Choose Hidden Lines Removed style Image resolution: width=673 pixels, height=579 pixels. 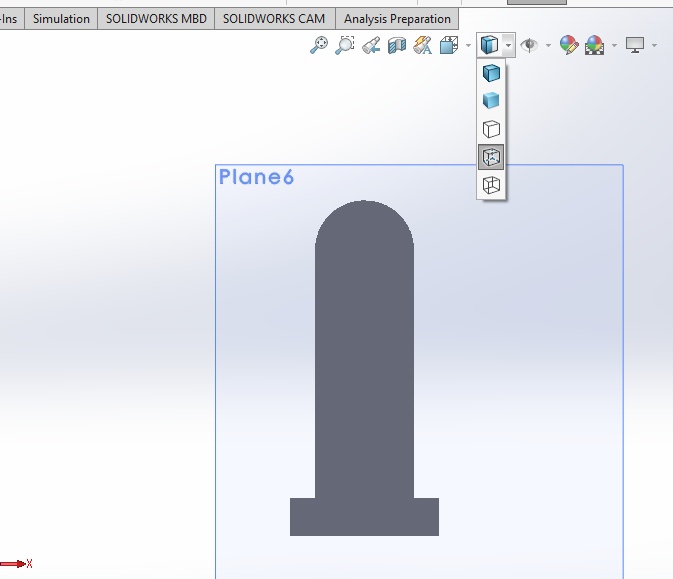[491, 129]
